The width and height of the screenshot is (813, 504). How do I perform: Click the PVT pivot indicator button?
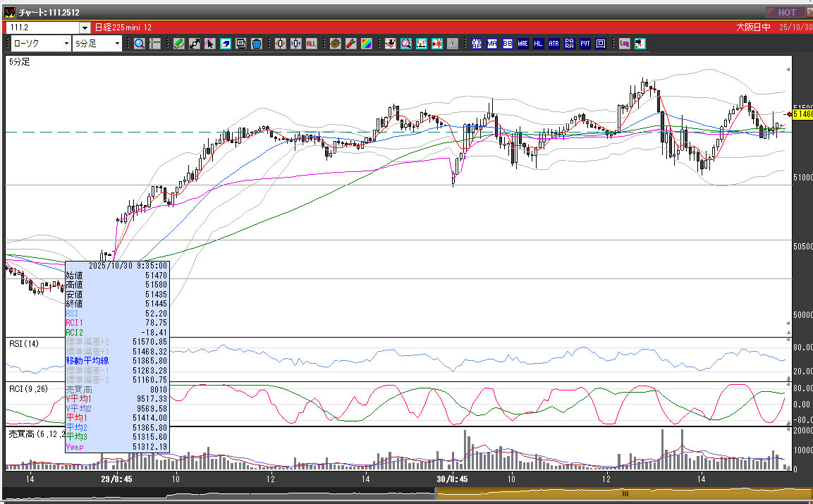tap(585, 44)
